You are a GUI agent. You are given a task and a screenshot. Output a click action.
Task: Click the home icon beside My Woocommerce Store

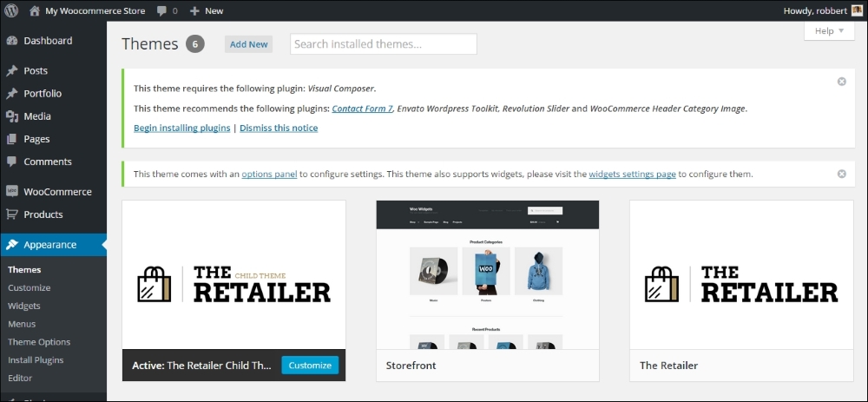pyautogui.click(x=35, y=10)
